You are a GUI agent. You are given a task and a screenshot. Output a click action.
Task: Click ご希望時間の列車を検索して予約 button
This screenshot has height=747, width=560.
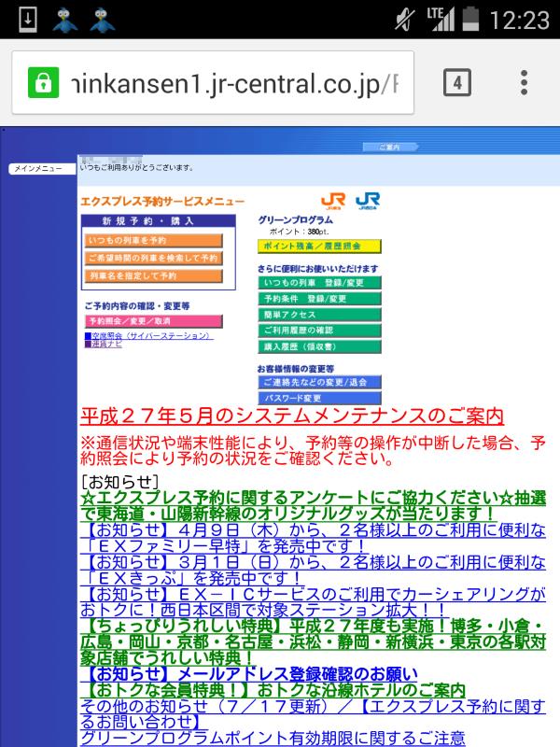[x=153, y=259]
